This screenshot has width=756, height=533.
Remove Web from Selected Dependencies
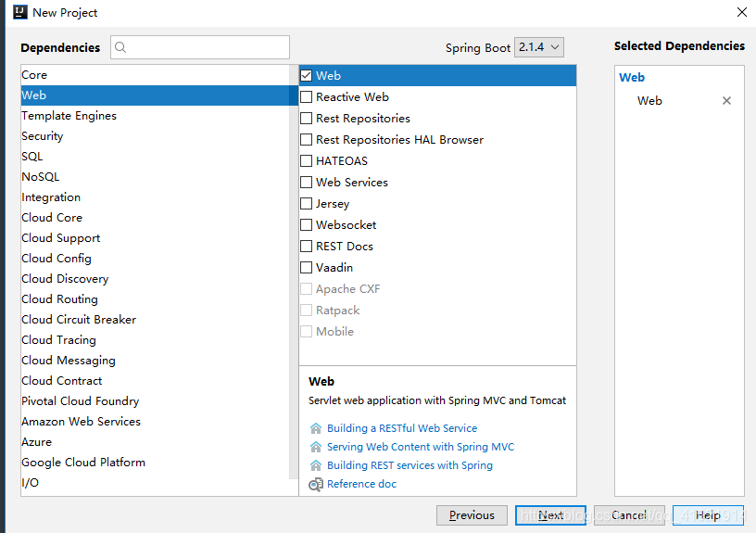pyautogui.click(x=726, y=100)
